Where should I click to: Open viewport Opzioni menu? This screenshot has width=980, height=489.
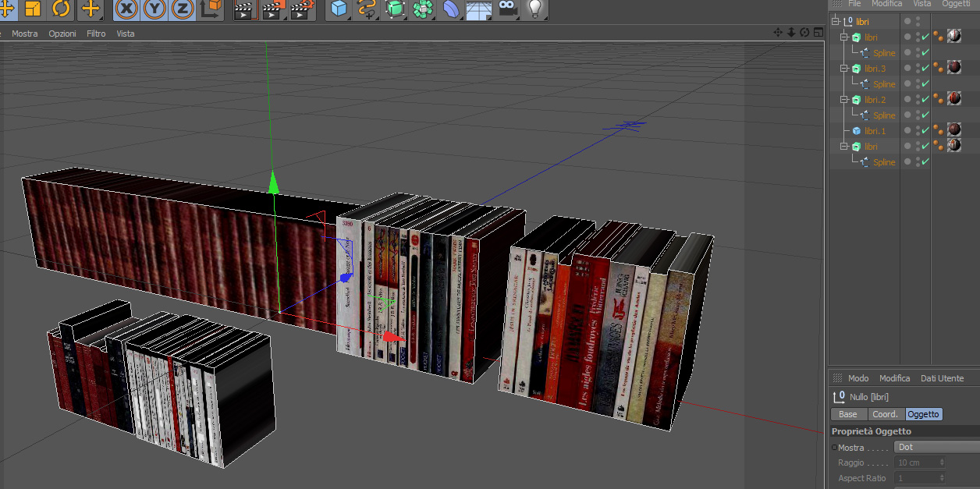[x=62, y=34]
